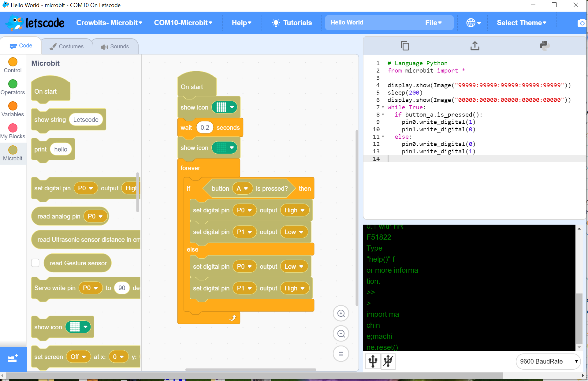Open the COM10-Microbit menu
Image resolution: width=588 pixels, height=381 pixels.
pyautogui.click(x=183, y=23)
